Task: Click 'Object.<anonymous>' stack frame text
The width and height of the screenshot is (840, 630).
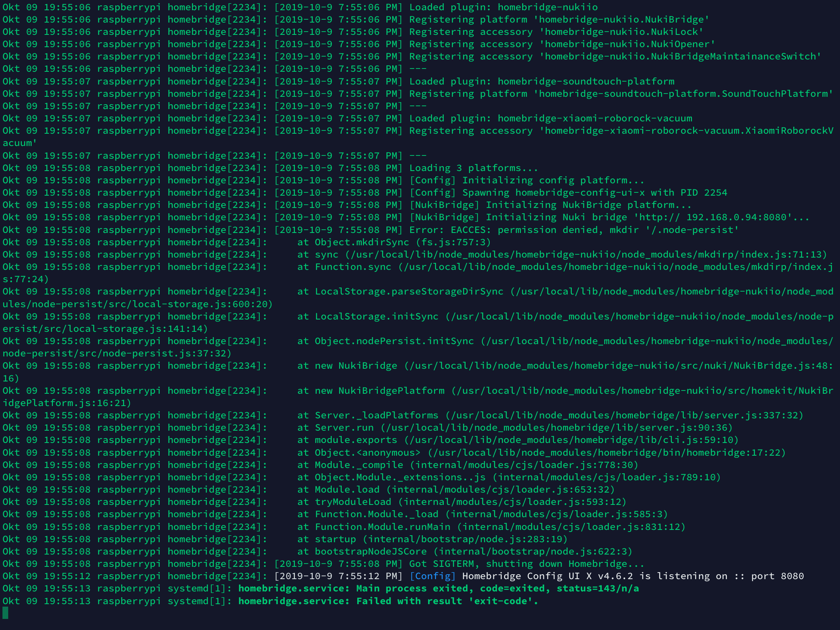Action: [x=367, y=452]
